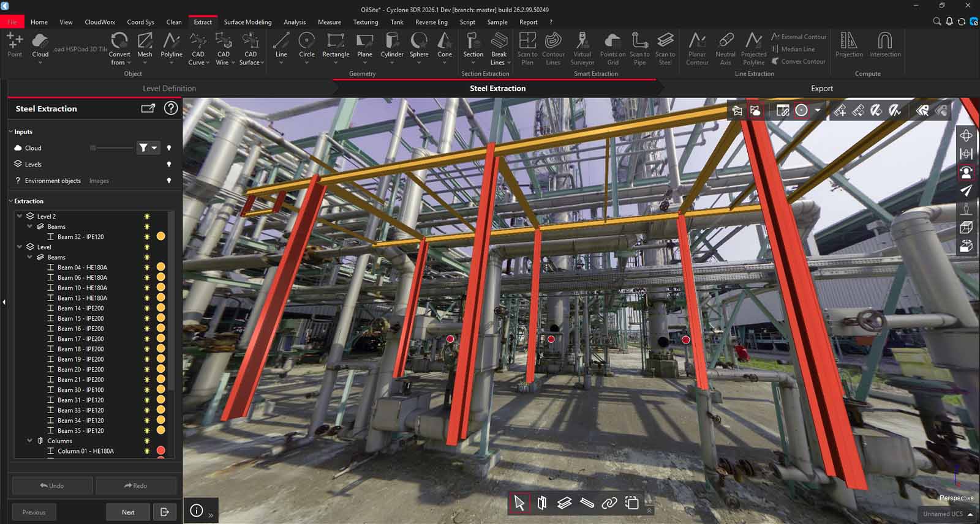Open the Mesh tool

145,48
